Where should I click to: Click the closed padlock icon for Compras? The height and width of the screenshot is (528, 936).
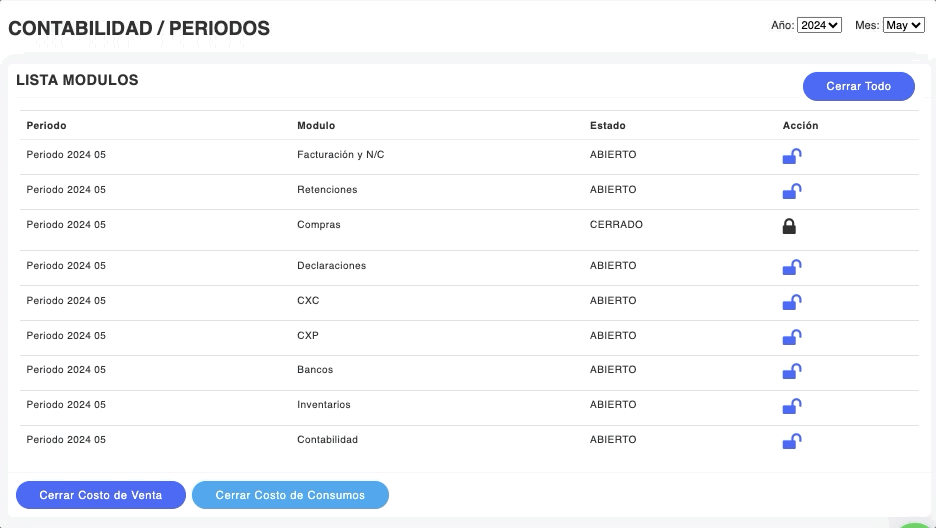tap(789, 227)
